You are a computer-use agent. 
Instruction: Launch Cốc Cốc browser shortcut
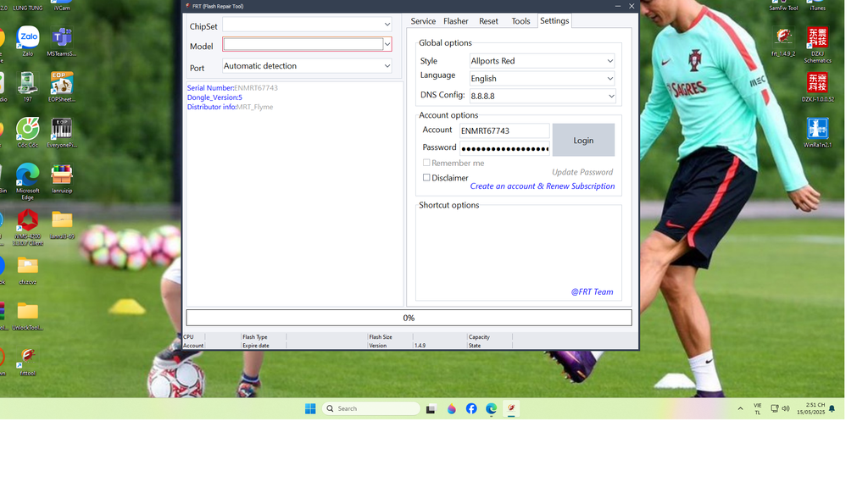(x=28, y=132)
